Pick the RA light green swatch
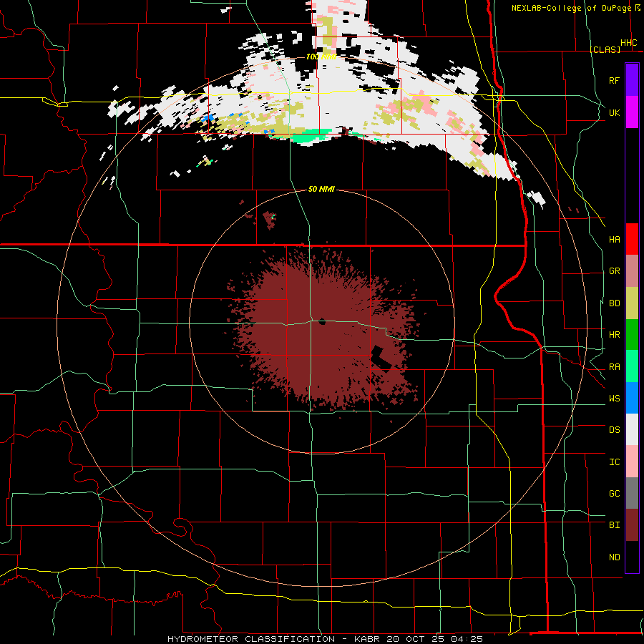The height and width of the screenshot is (644, 644). point(632,366)
